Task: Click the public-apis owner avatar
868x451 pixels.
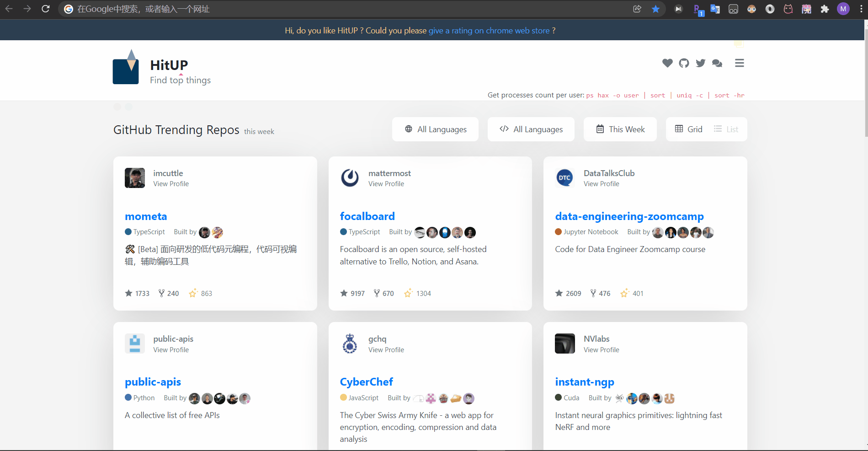Action: 135,344
